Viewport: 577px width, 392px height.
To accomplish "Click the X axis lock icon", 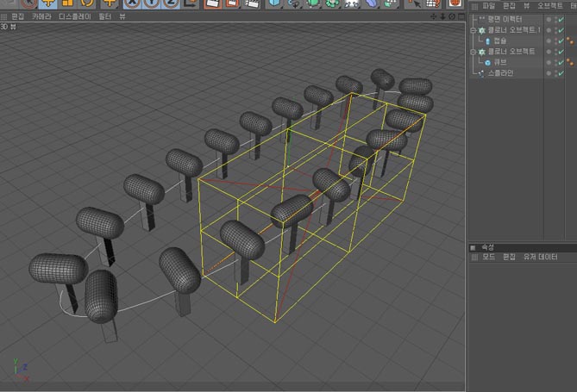I will click(x=131, y=3).
